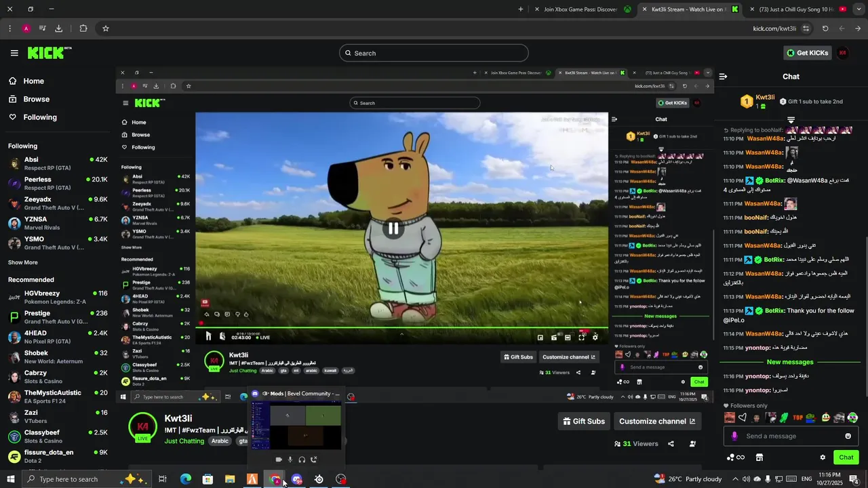Open Discord window preview thumbnail
Image resolution: width=868 pixels, height=488 pixels.
click(296, 425)
